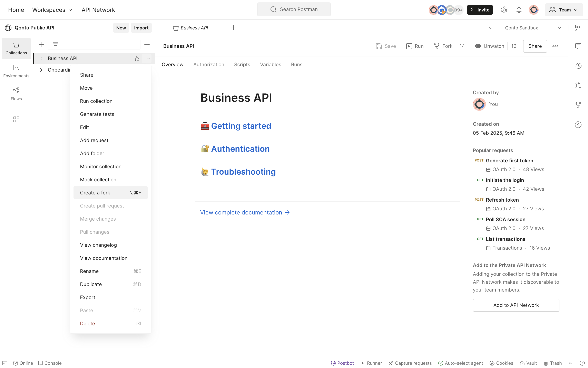Open Capture requests
This screenshot has height=368, width=588.
pos(410,363)
